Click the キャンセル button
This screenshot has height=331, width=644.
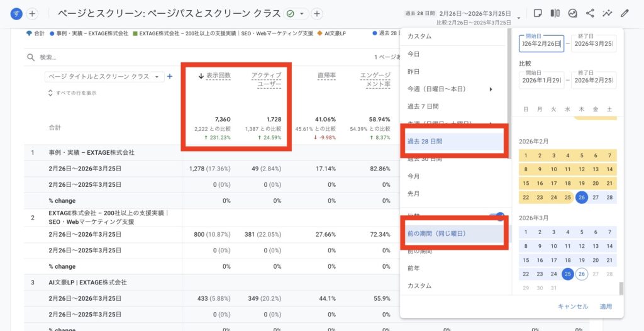point(573,306)
